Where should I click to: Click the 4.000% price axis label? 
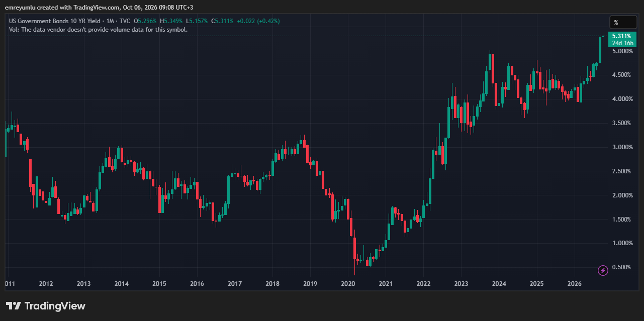622,99
